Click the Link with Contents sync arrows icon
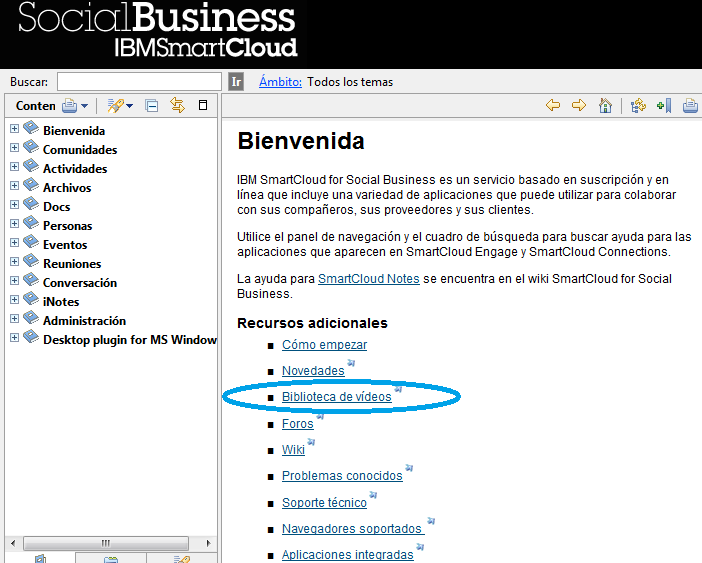The image size is (702, 563). point(177,105)
